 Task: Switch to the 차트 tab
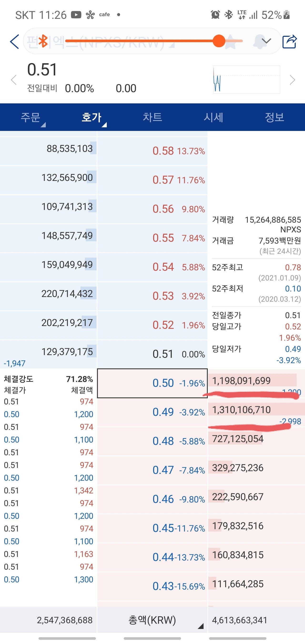pos(153,118)
